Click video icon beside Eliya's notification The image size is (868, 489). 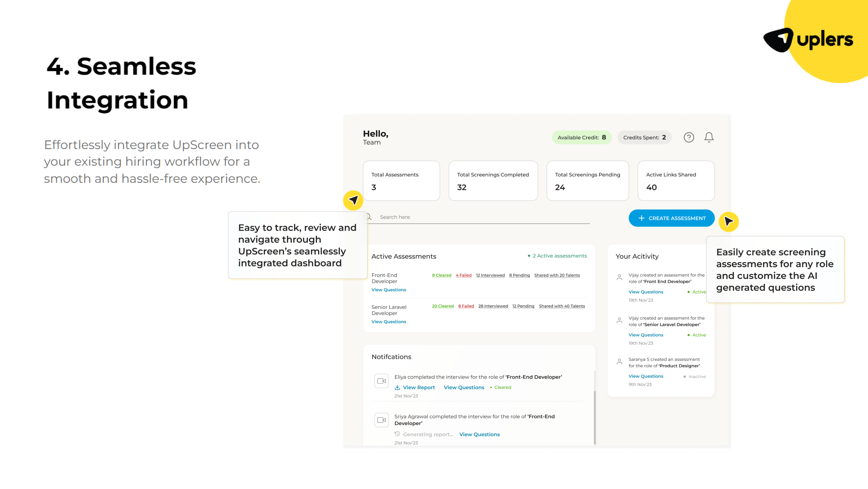click(x=381, y=380)
